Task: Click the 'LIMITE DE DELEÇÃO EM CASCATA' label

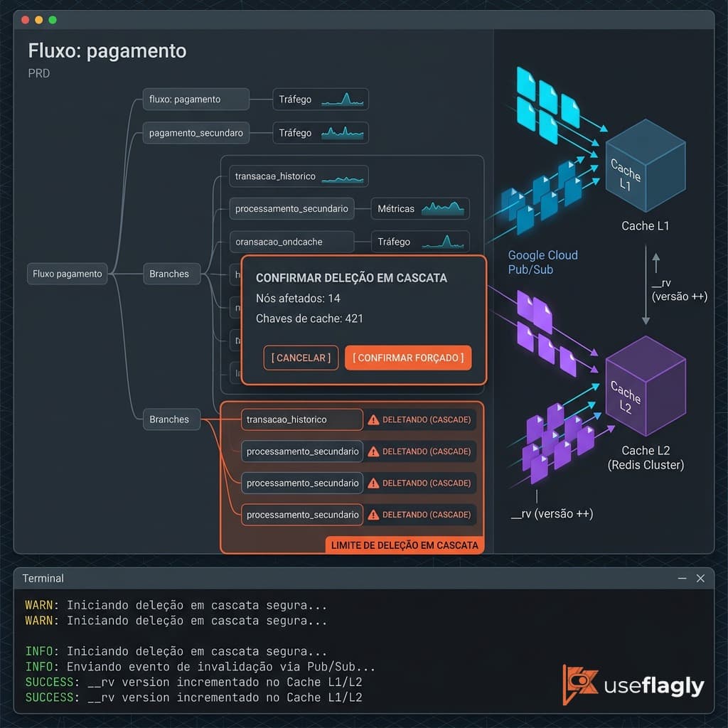Action: point(405,545)
